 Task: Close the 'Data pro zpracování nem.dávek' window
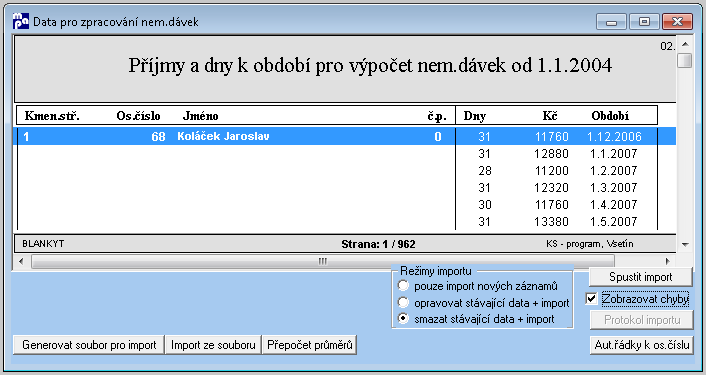(x=677, y=22)
